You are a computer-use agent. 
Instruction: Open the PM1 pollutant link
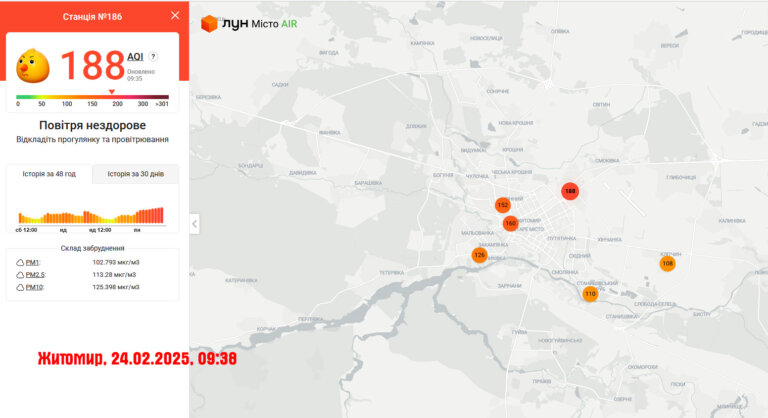coord(32,263)
